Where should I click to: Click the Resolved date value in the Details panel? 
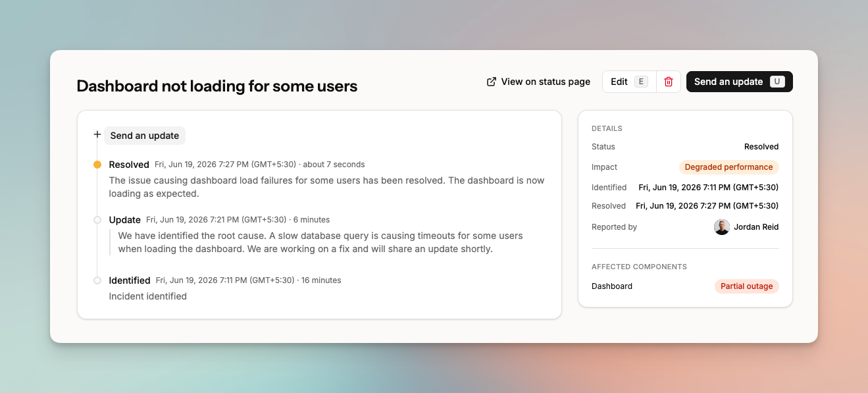click(x=707, y=206)
